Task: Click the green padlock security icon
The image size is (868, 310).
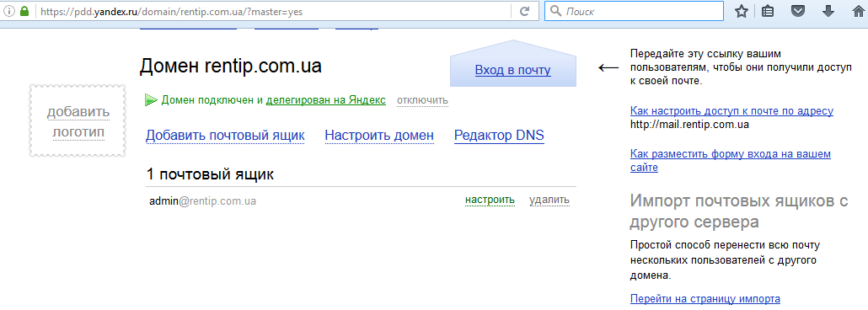Action: tap(24, 11)
